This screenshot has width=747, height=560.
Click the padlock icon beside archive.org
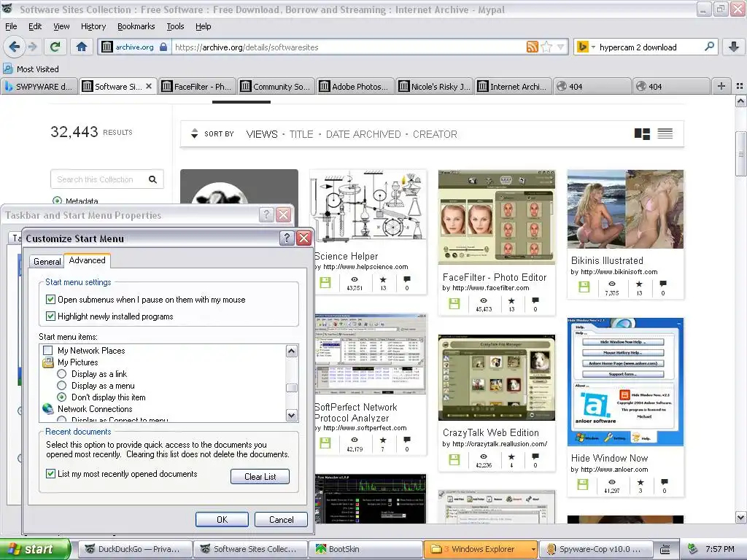163,47
